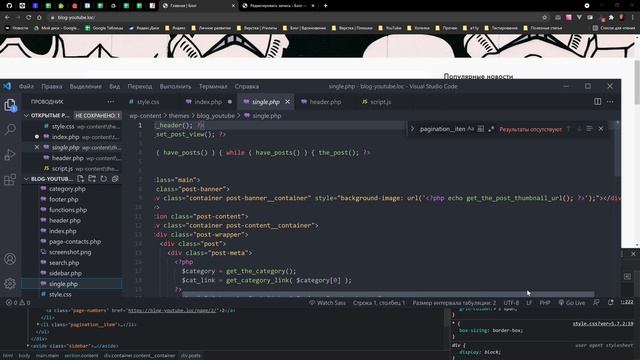Click the bookmark star in Chrome's address bar

tap(544, 17)
